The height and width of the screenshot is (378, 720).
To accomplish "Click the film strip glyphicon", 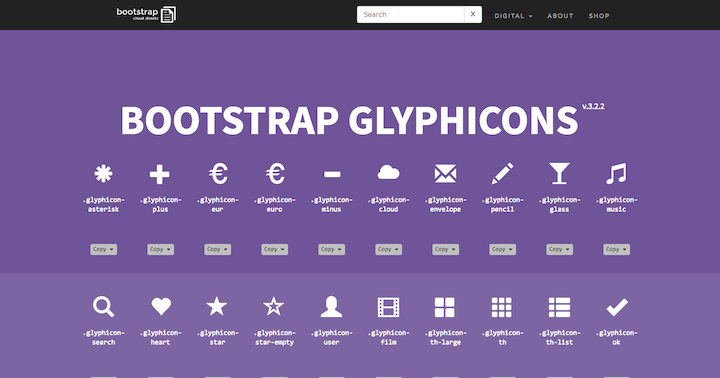I will click(388, 307).
